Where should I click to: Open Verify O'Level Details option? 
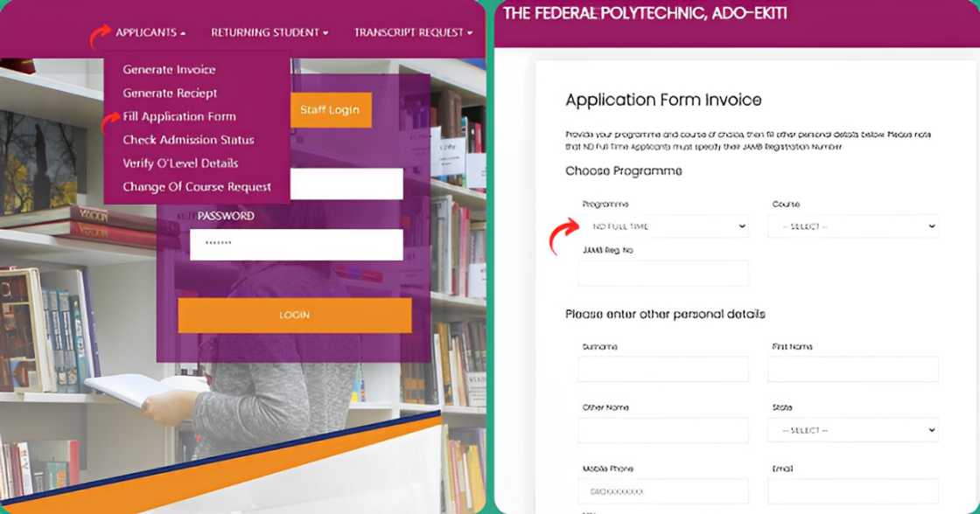[x=180, y=163]
